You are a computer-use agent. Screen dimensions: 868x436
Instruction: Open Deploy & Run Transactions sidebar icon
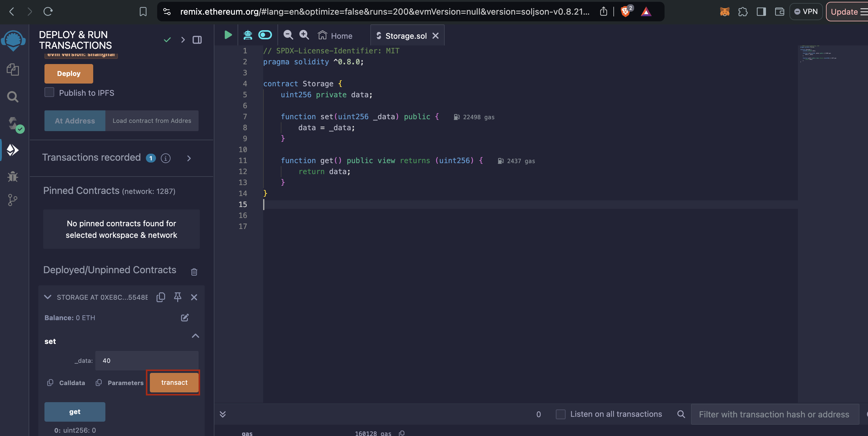point(13,150)
